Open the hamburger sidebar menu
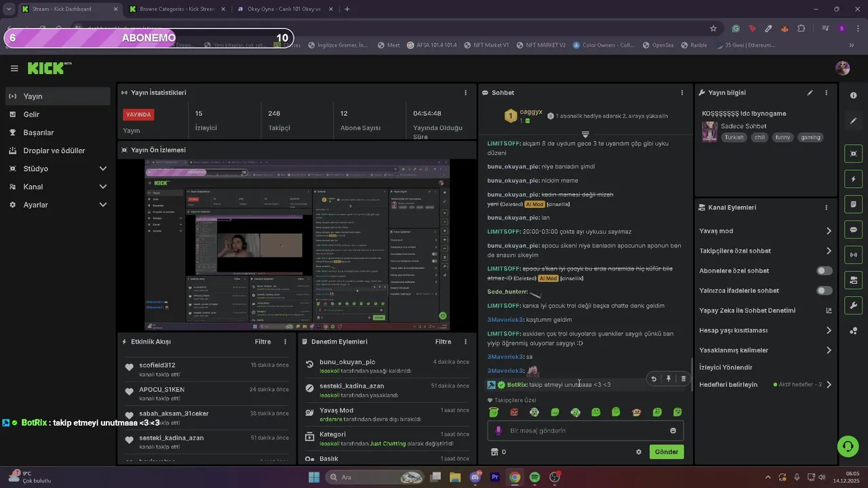 tap(14, 68)
